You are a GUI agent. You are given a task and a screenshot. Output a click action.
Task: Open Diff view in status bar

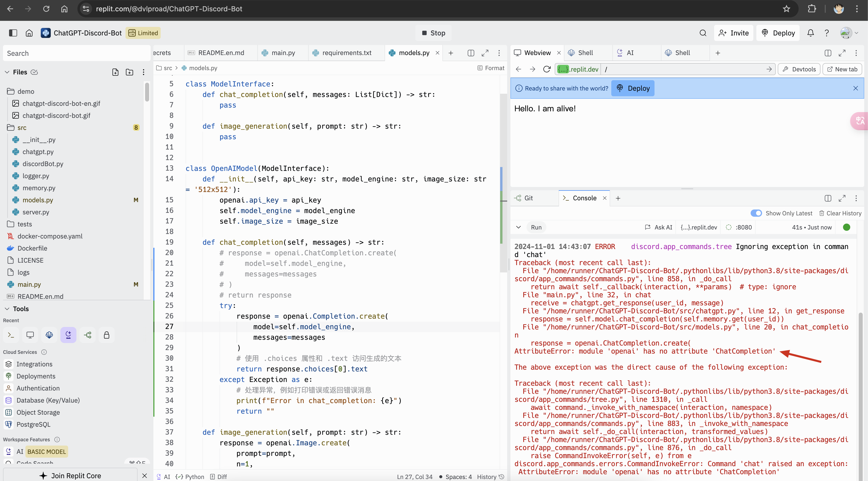219,477
